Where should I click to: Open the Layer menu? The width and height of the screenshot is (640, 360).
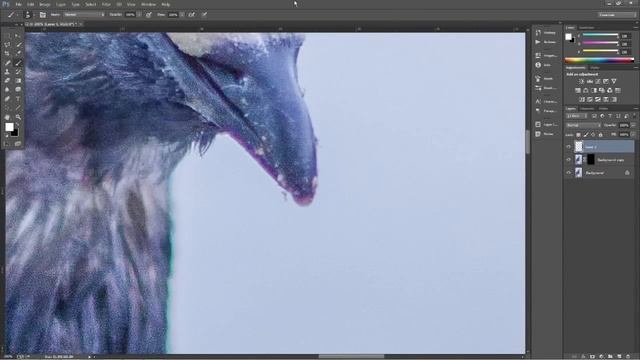click(61, 4)
